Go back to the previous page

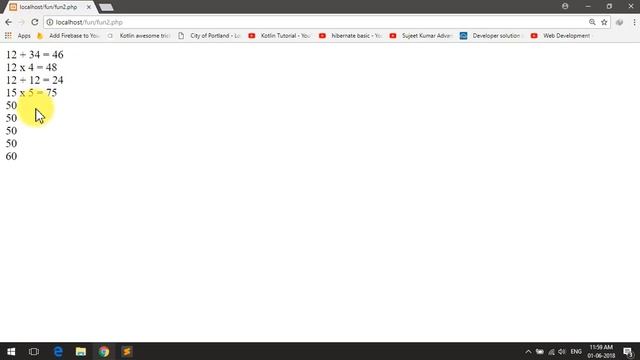(x=9, y=22)
